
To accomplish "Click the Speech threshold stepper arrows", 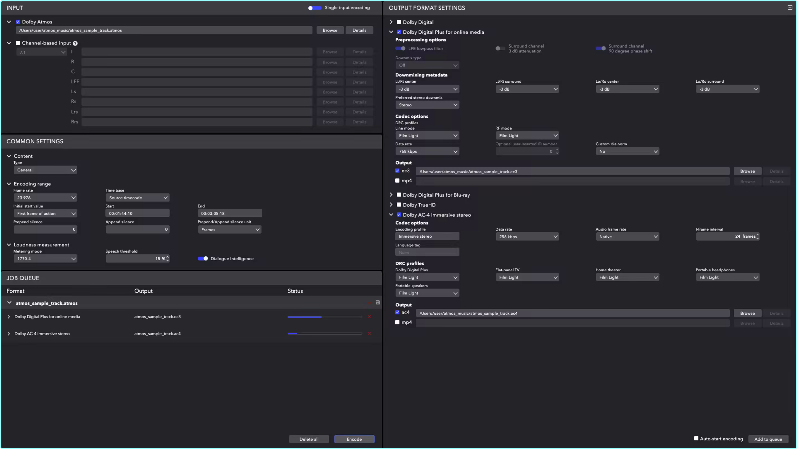I will tap(167, 258).
